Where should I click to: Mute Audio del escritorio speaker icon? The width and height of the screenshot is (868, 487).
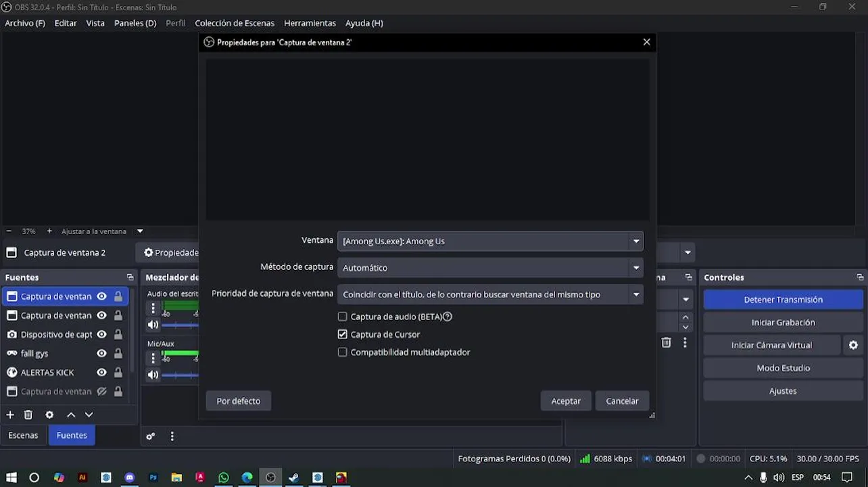point(153,325)
